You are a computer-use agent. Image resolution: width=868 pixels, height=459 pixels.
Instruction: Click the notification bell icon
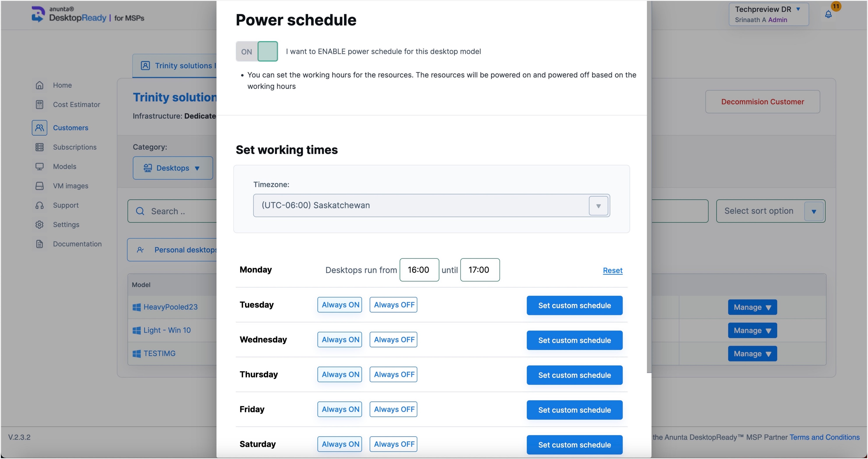point(828,14)
